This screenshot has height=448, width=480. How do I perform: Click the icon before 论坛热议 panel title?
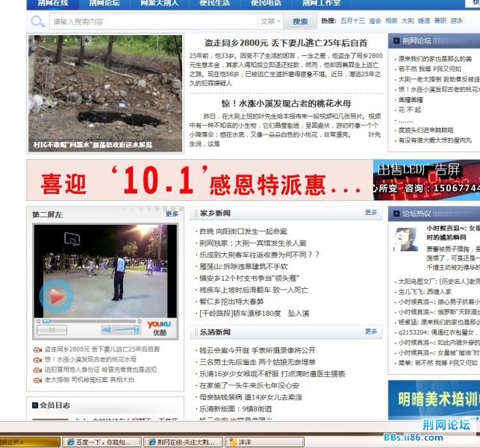tap(396, 214)
